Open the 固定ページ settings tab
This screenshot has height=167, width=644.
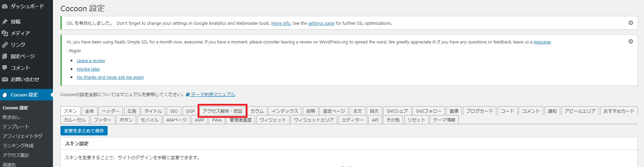[334, 111]
